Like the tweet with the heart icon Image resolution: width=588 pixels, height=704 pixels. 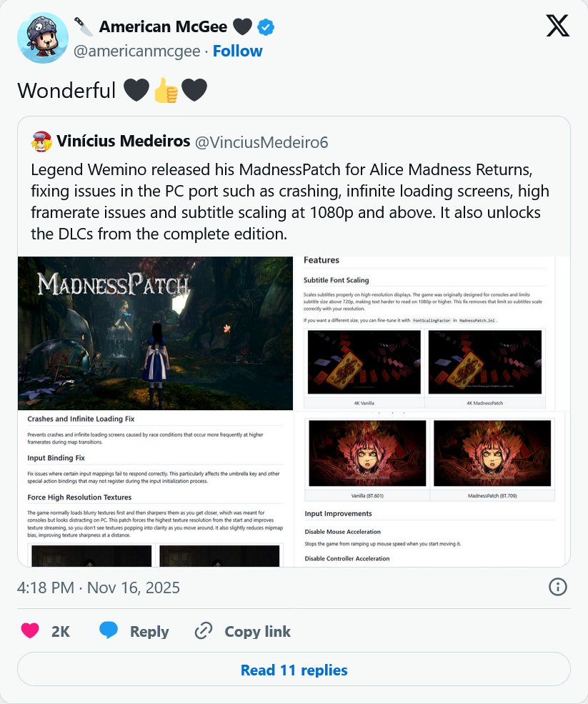coord(30,631)
